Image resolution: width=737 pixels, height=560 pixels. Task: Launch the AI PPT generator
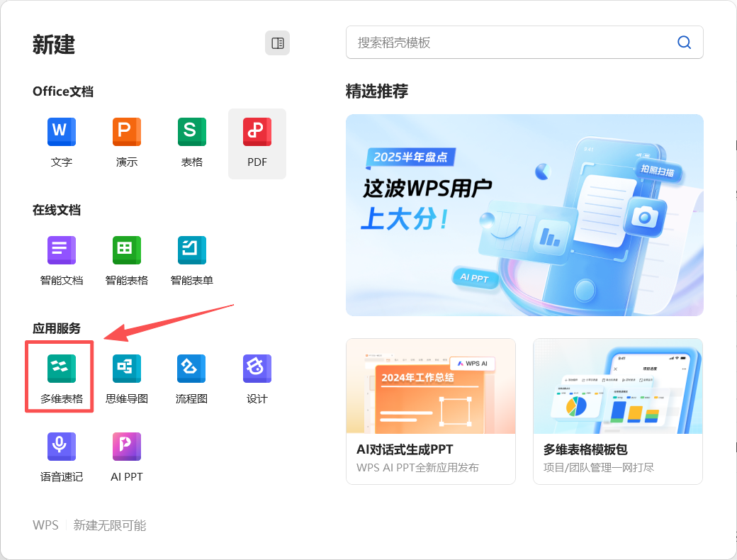(x=127, y=447)
